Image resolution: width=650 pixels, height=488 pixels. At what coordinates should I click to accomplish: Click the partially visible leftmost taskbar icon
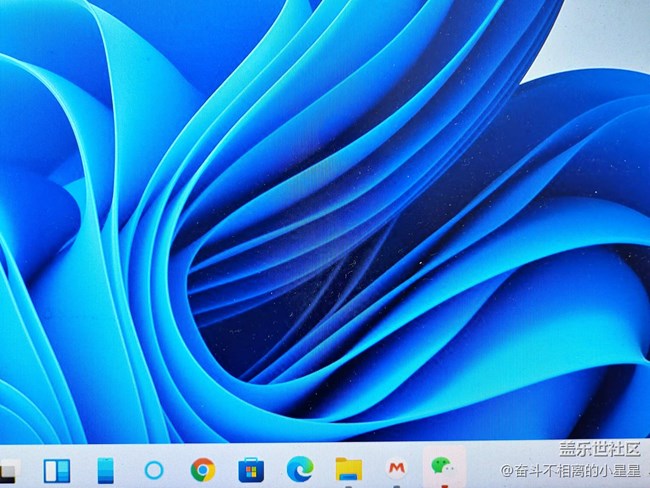(8, 469)
